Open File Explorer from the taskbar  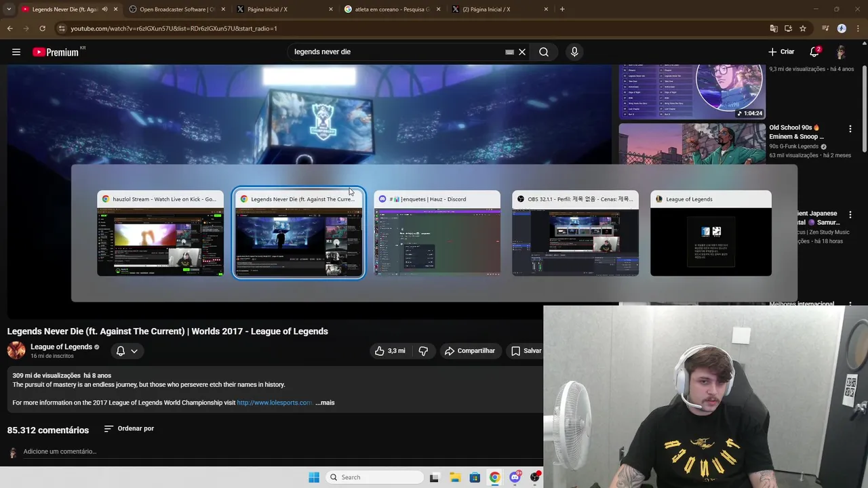click(454, 477)
